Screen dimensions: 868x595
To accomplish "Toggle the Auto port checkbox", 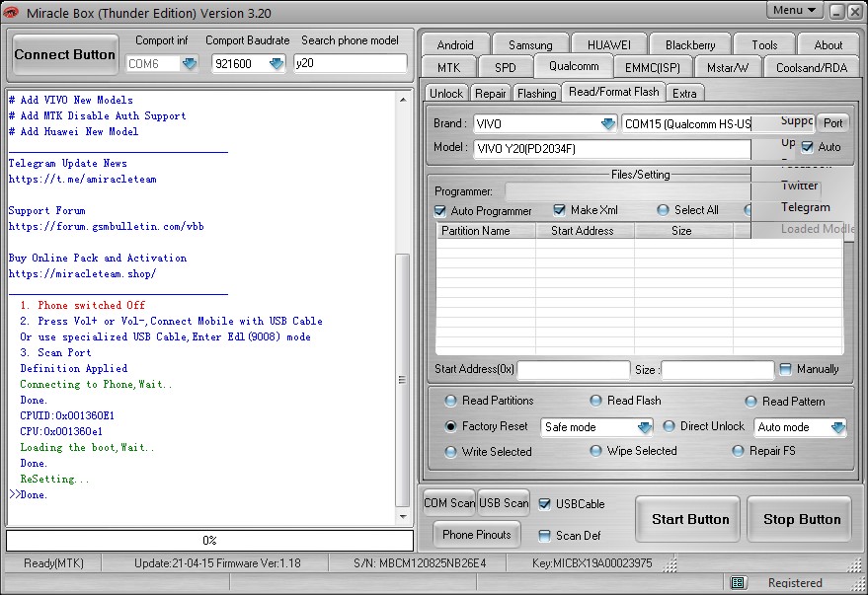I will [x=807, y=147].
